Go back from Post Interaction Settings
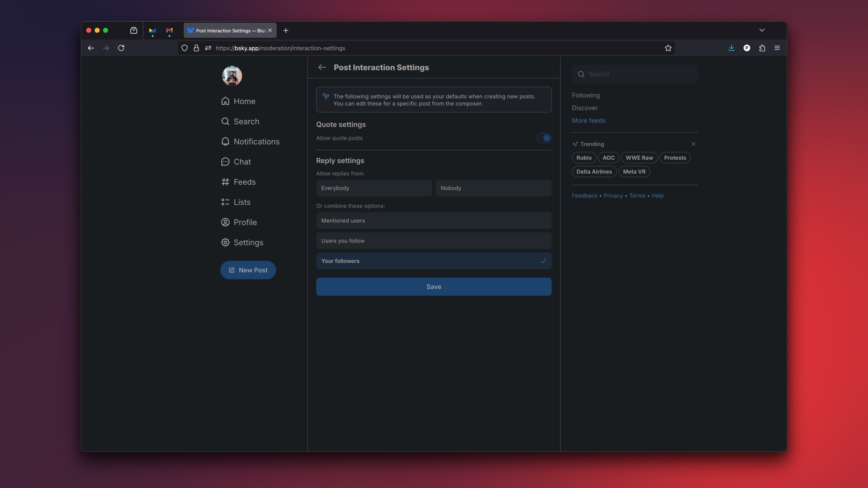 pos(322,67)
